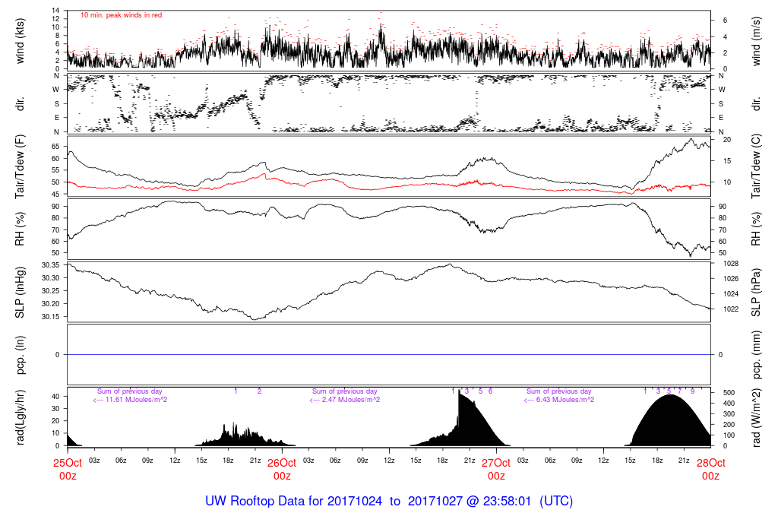This screenshot has width=778, height=532.
Task: Click the '12z' label between 25Oct and 26Oct
Action: pos(175,461)
